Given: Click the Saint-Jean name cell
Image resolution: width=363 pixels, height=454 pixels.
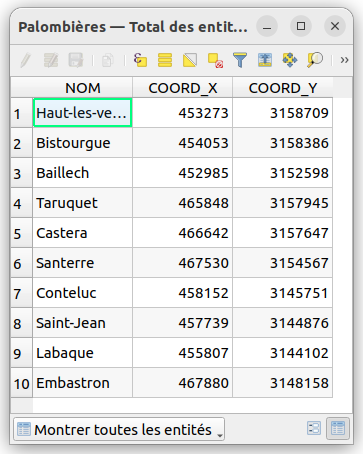Looking at the screenshot, I should tap(83, 323).
